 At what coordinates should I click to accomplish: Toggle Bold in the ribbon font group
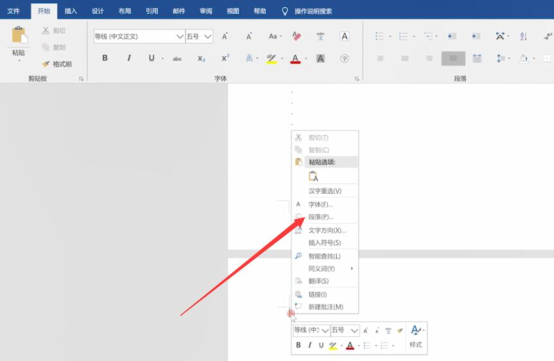[x=105, y=58]
